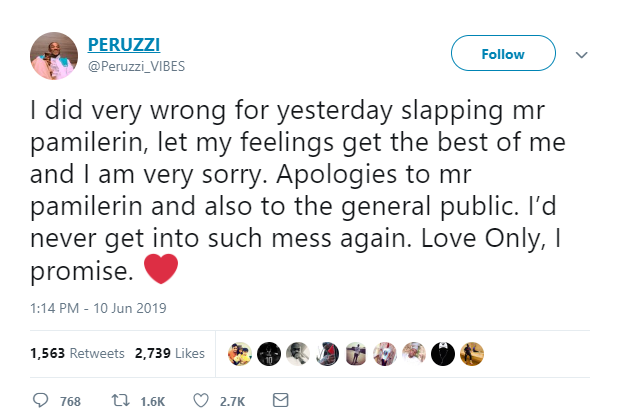Click the last liker avatar in the row
Image resolution: width=625 pixels, height=420 pixels.
click(473, 353)
